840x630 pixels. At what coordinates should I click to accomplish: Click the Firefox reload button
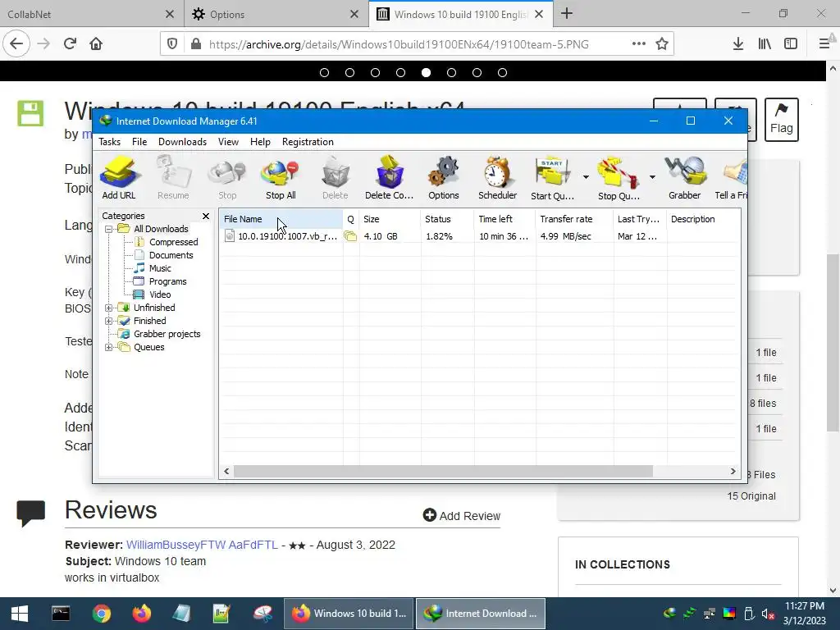point(70,43)
